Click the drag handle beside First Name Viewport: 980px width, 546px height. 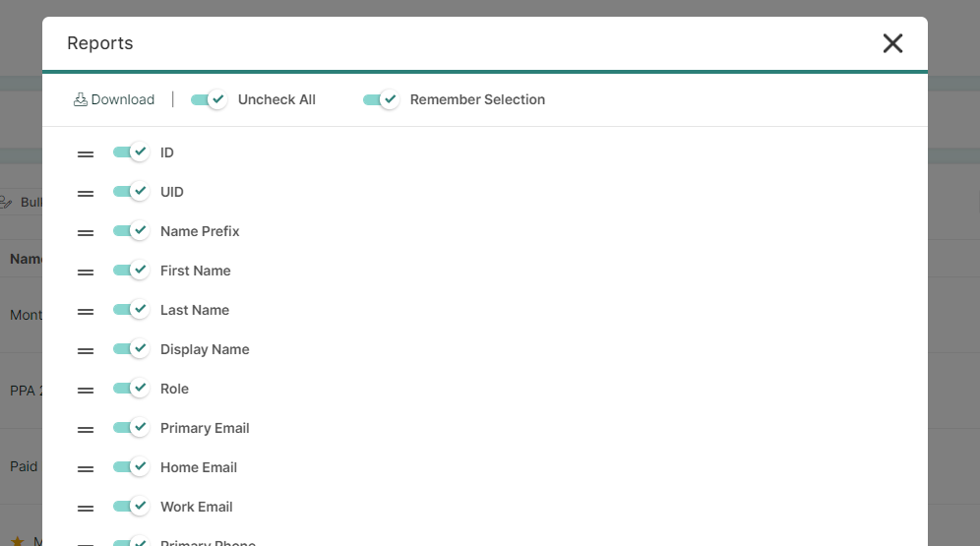(x=86, y=273)
